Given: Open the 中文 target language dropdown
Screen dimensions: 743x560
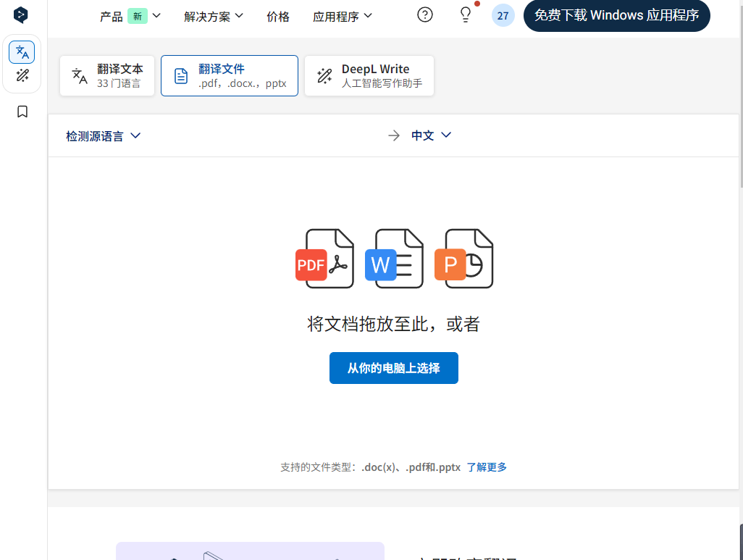Looking at the screenshot, I should coord(431,135).
